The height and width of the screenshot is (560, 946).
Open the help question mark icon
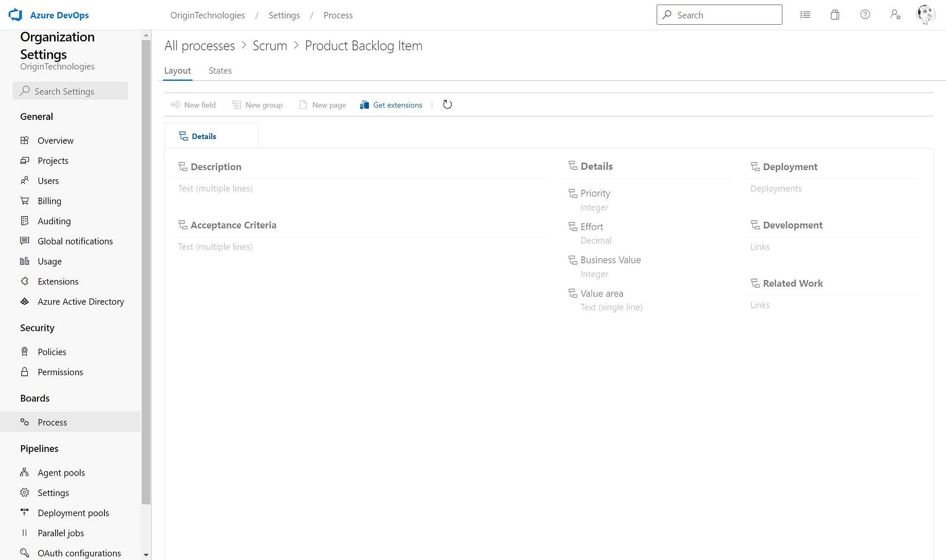click(x=865, y=15)
